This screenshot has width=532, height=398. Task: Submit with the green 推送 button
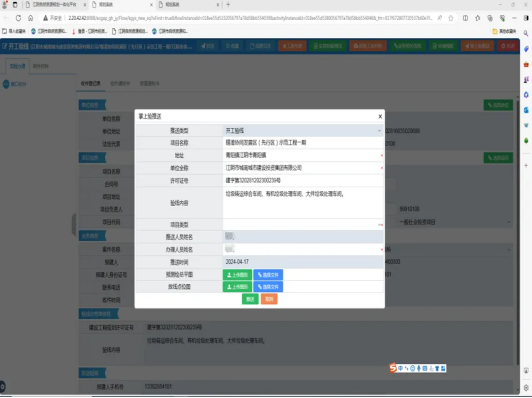point(250,299)
